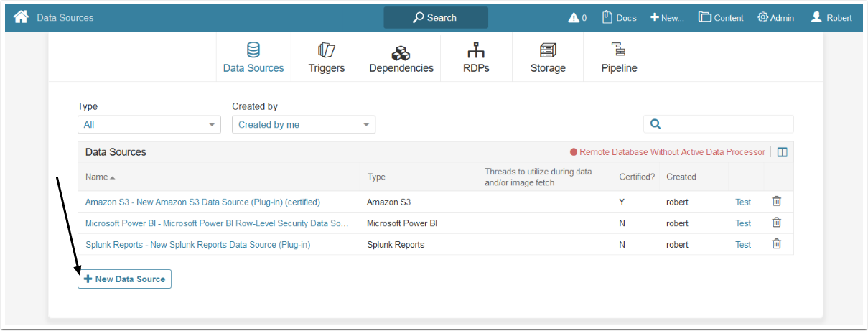
Task: Open the Docs menu
Action: tap(619, 18)
